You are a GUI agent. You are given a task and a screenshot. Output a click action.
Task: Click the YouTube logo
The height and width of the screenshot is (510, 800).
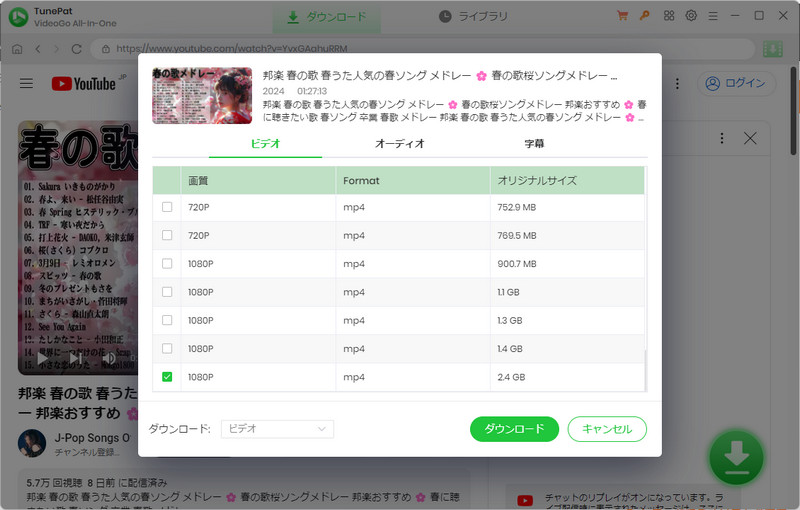84,84
